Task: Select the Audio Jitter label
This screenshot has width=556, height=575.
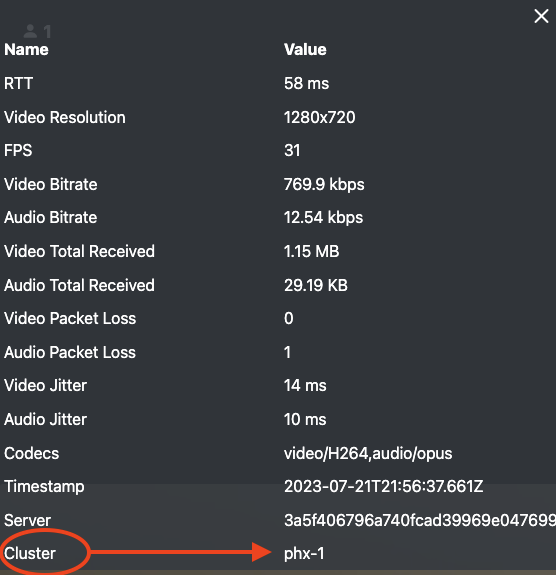Action: point(45,420)
